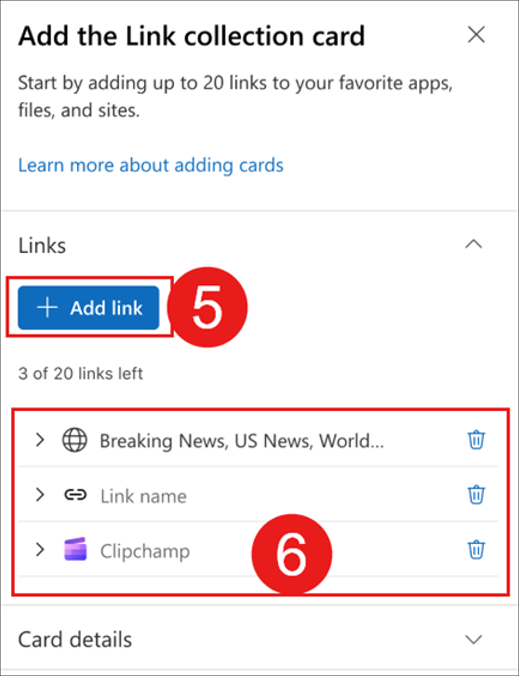Expand the Clipchamp link row

40,550
